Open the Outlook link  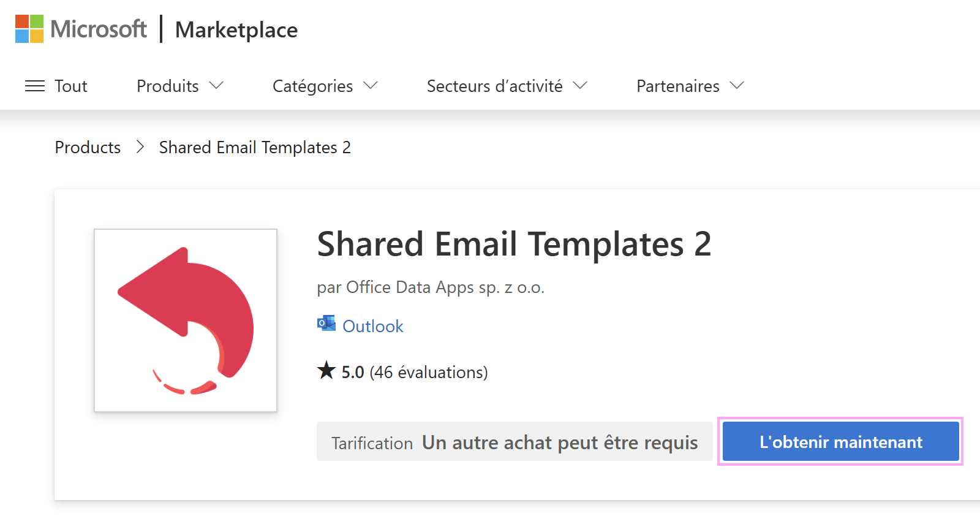[373, 326]
